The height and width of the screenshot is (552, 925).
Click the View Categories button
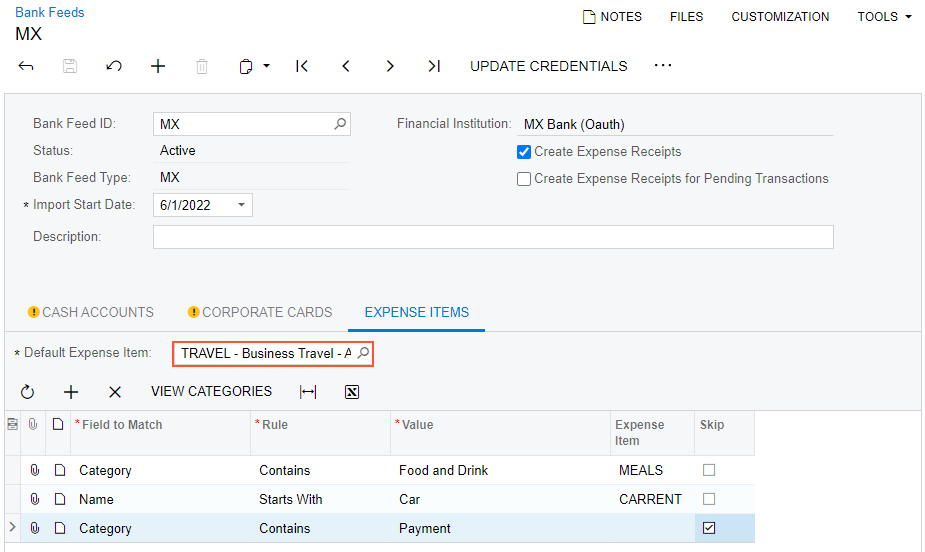click(211, 391)
